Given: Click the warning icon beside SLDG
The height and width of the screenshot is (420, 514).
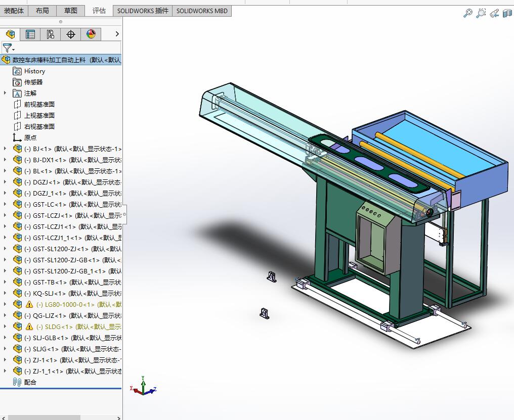Looking at the screenshot, I should pos(29,326).
